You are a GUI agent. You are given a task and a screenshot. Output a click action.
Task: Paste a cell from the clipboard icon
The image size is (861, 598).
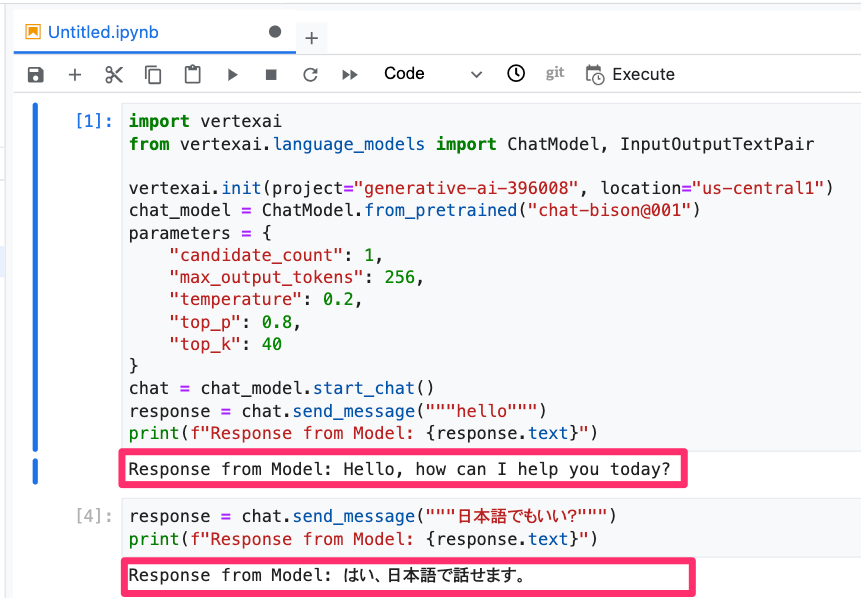(x=190, y=73)
